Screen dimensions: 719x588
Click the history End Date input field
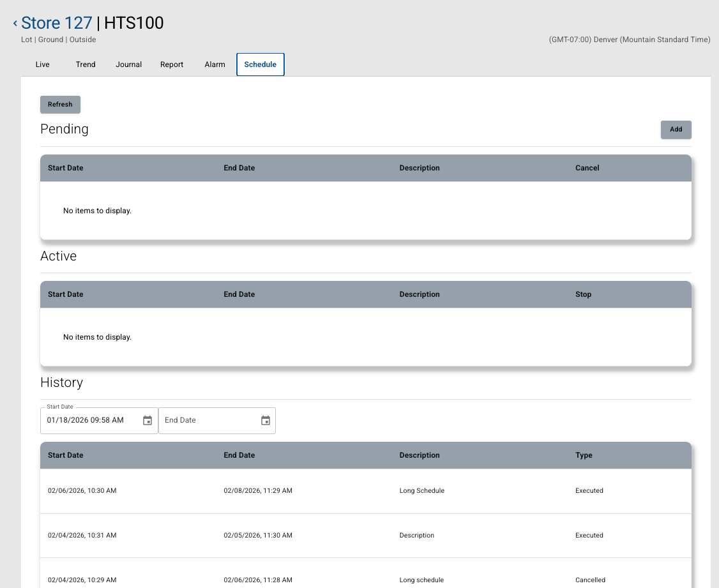[x=208, y=420]
